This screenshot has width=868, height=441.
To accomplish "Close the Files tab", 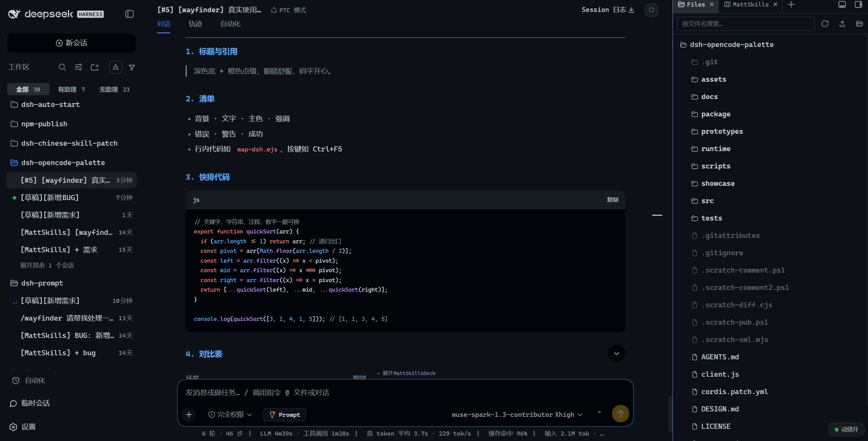I will (x=712, y=4).
